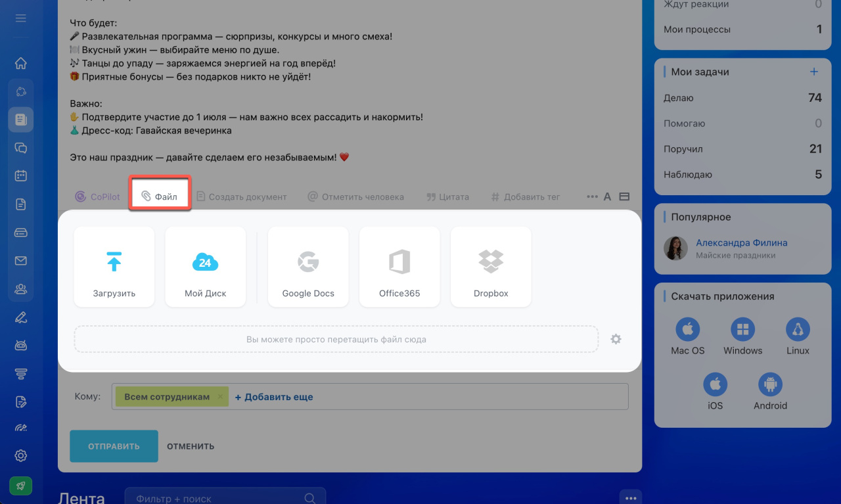Screen dimensions: 841x504
Task: Select Google Docs file source
Action: (308, 267)
